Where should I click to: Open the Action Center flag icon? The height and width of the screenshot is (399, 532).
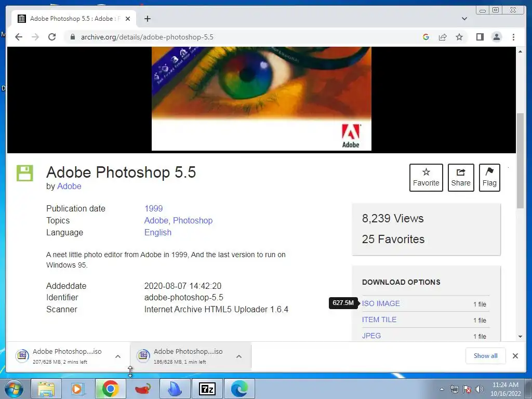pyautogui.click(x=467, y=389)
